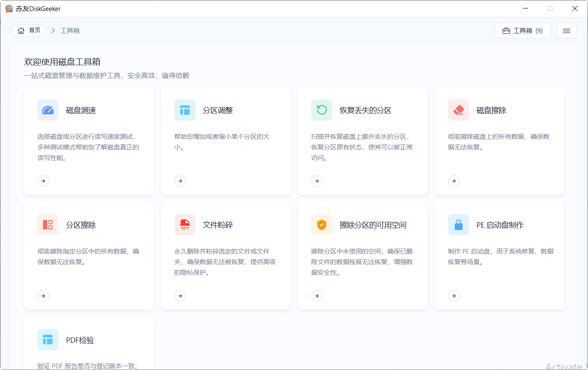Open 磁盘测速 via its arrow button
The width and height of the screenshot is (588, 370).
click(43, 181)
